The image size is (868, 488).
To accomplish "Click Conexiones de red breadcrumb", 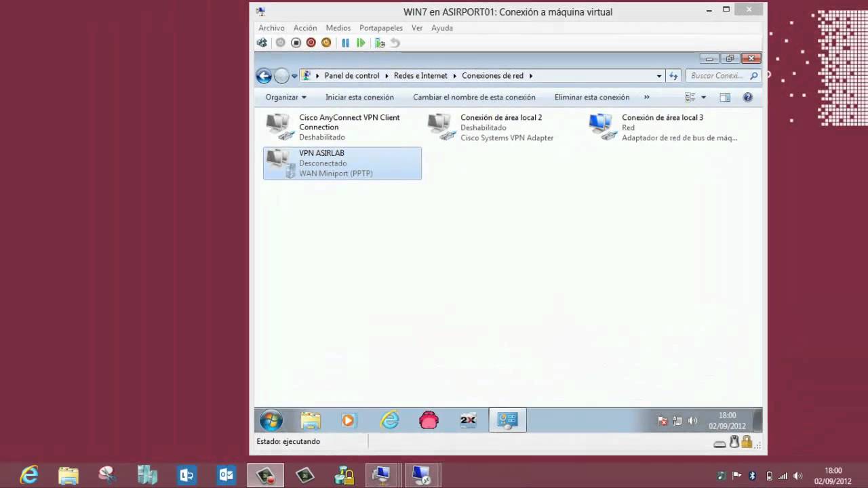I will (x=493, y=76).
